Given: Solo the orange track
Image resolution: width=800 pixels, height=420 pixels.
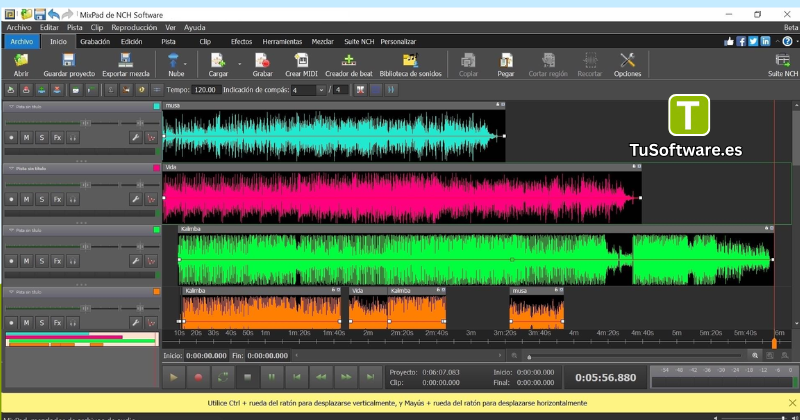Looking at the screenshot, I should point(42,323).
